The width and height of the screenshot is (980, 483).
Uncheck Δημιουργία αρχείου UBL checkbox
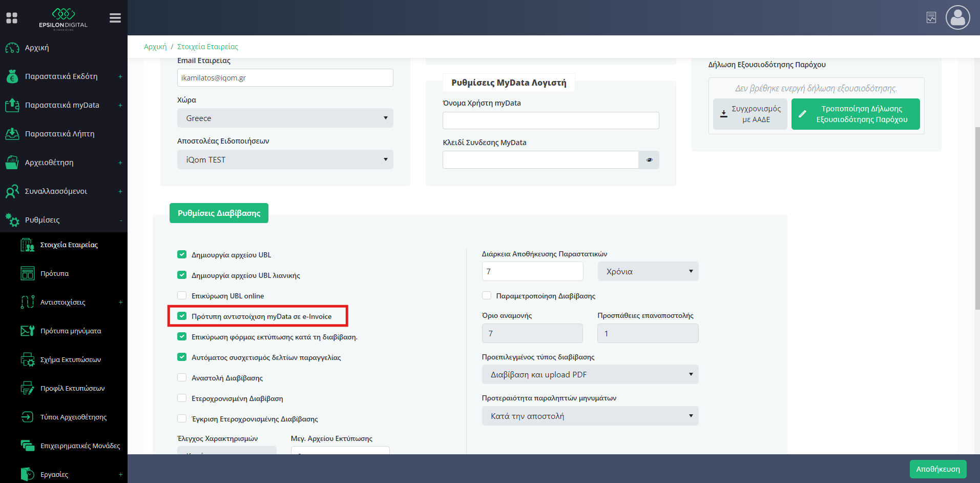[182, 255]
